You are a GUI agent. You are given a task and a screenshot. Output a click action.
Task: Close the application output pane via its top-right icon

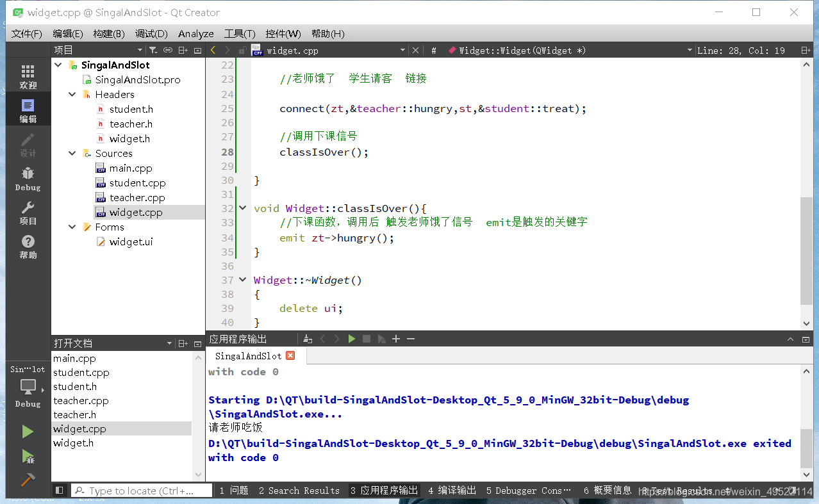pyautogui.click(x=806, y=339)
